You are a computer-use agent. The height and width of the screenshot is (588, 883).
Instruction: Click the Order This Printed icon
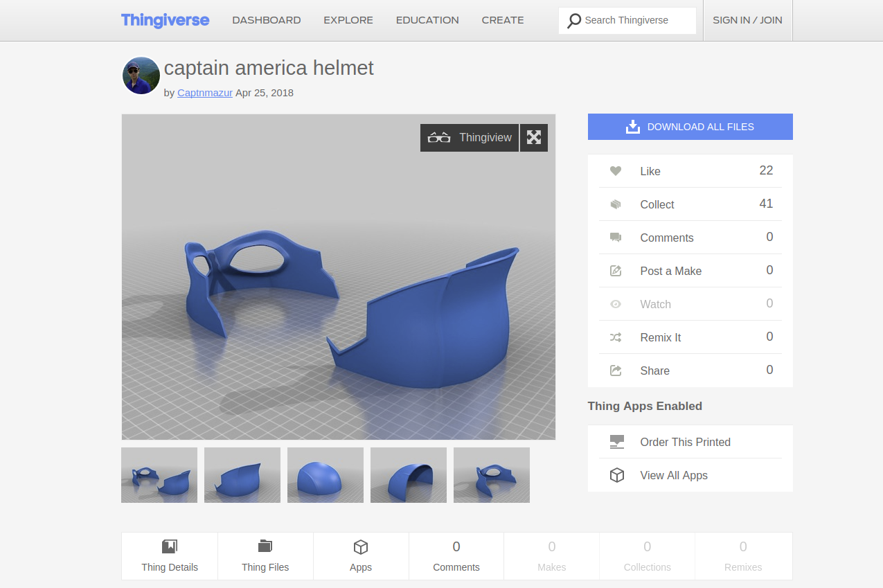coord(617,442)
